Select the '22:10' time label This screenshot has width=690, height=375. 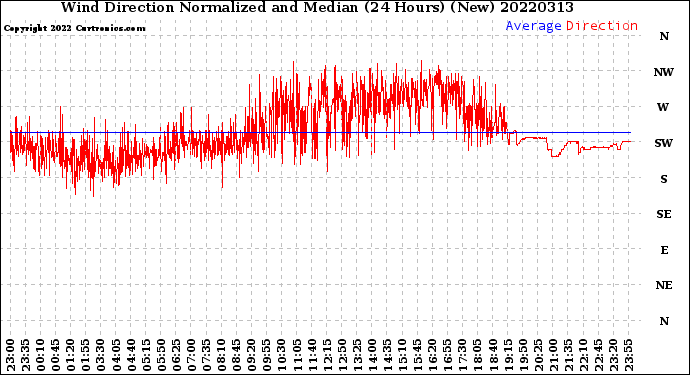pos(583,355)
